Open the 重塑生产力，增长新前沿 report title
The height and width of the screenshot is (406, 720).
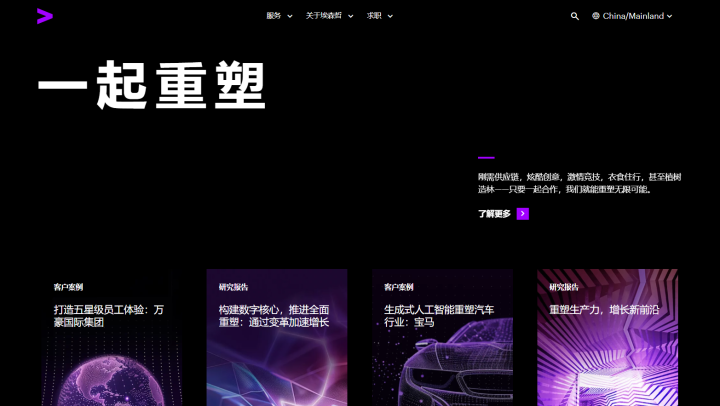(x=603, y=310)
